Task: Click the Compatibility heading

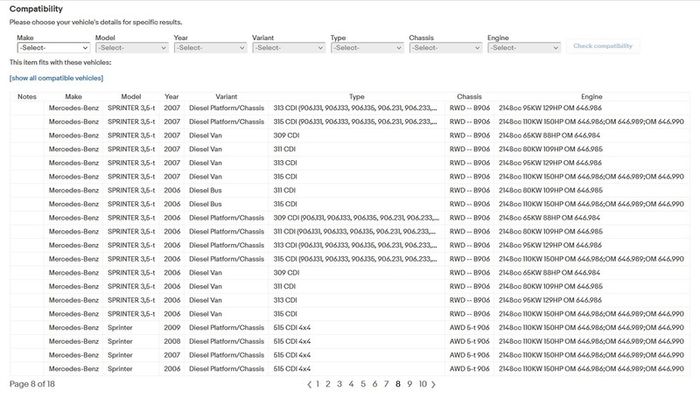Action: [36, 9]
